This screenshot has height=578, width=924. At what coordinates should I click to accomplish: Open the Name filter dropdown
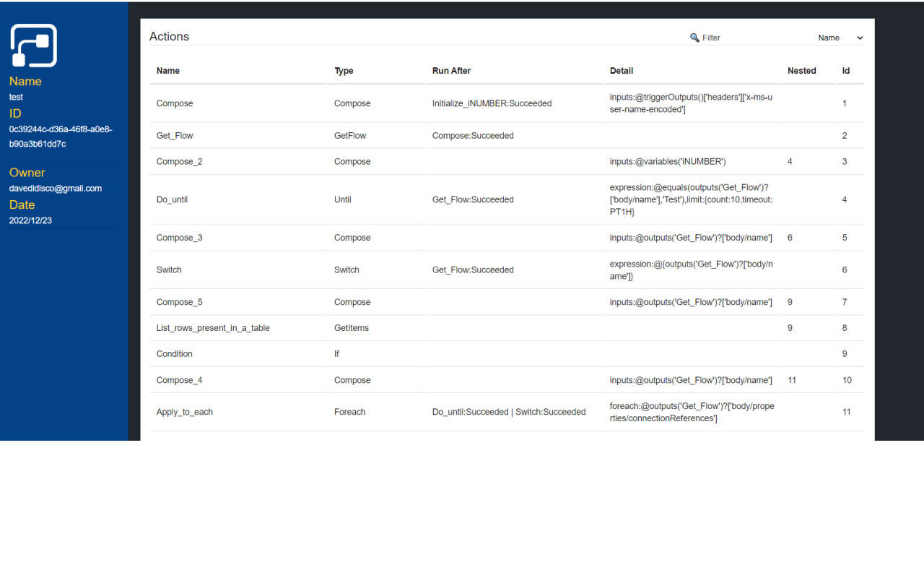(x=840, y=38)
